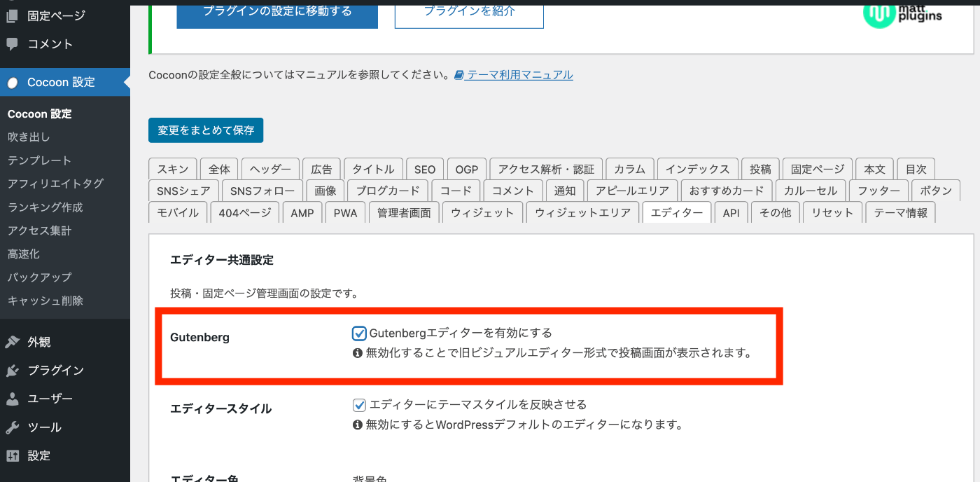Screen dimensions: 980x482
Task: Switch to the SNSフォロー tab
Action: click(262, 191)
